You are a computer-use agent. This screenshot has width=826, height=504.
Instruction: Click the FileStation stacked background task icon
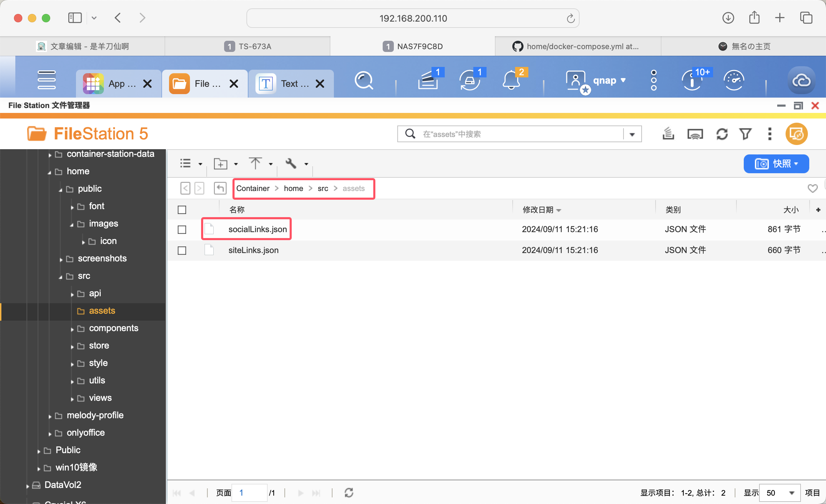coord(668,134)
